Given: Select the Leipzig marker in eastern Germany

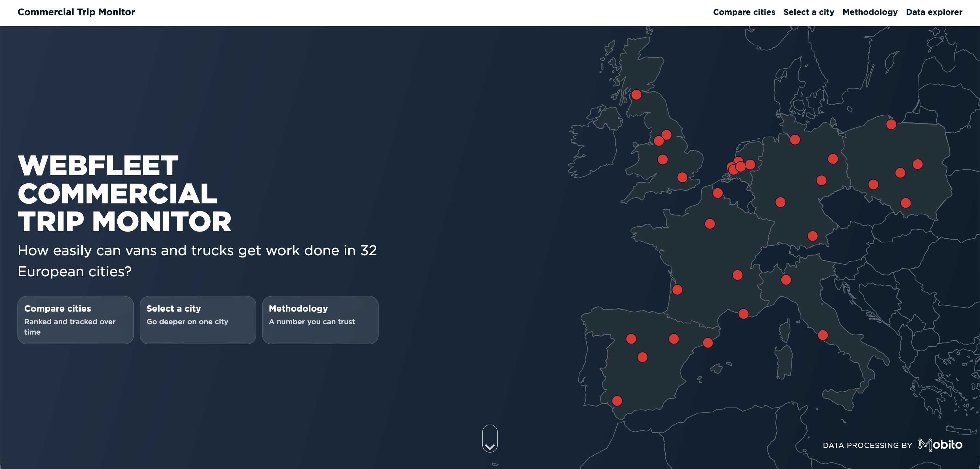Looking at the screenshot, I should (821, 180).
